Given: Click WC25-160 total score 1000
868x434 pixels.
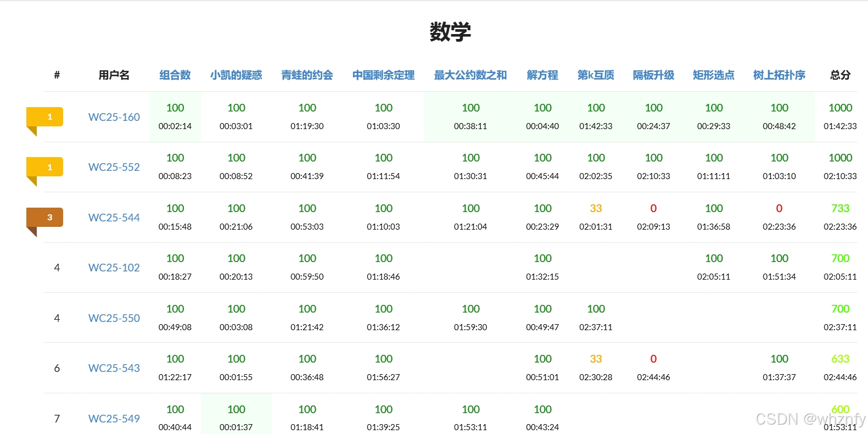Looking at the screenshot, I should tap(840, 108).
